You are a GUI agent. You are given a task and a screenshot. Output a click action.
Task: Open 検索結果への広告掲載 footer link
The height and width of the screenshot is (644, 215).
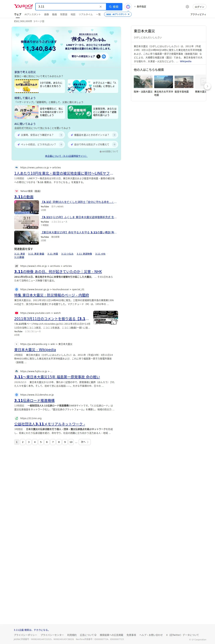click(111, 635)
